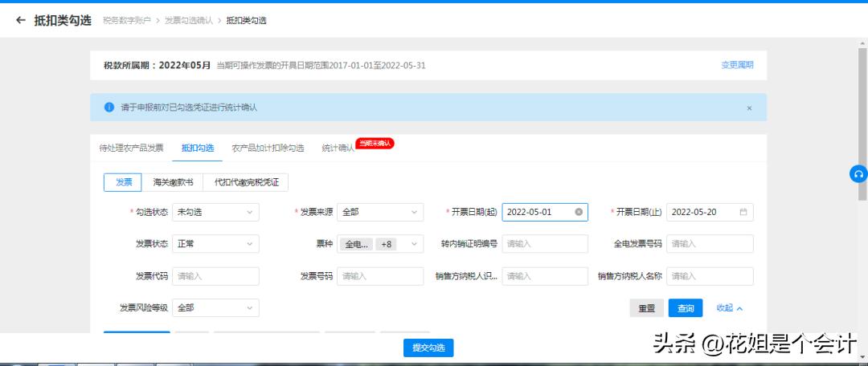
Task: Click the 发票代码 input field
Action: (x=215, y=276)
